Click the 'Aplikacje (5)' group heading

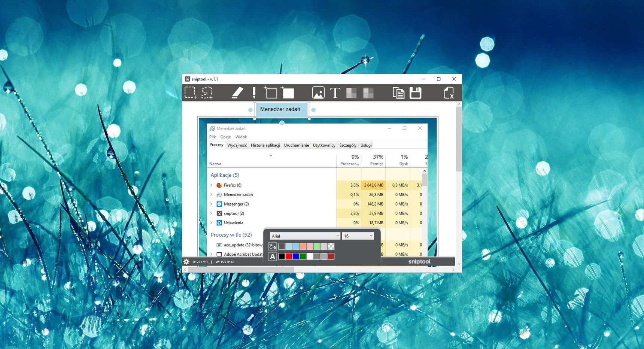[x=225, y=175]
